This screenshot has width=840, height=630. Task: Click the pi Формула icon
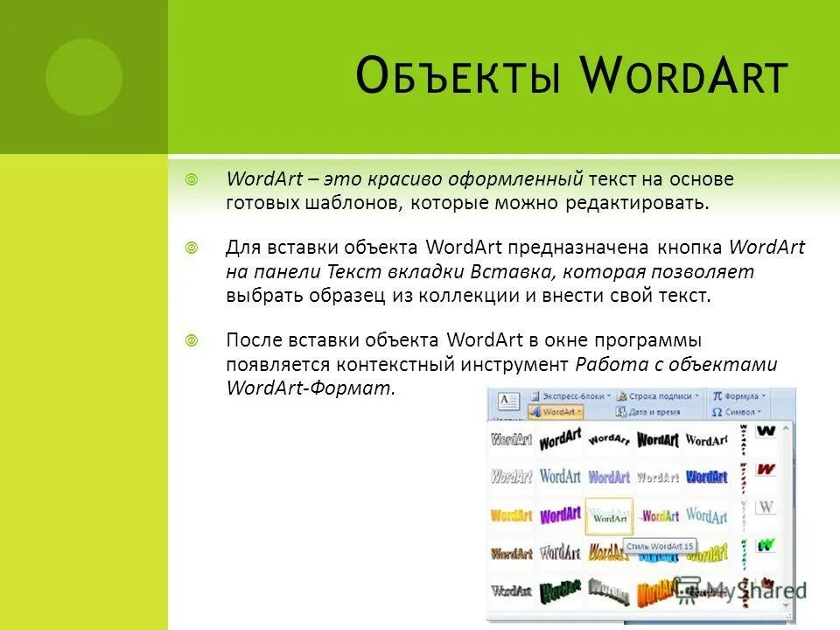(x=717, y=395)
